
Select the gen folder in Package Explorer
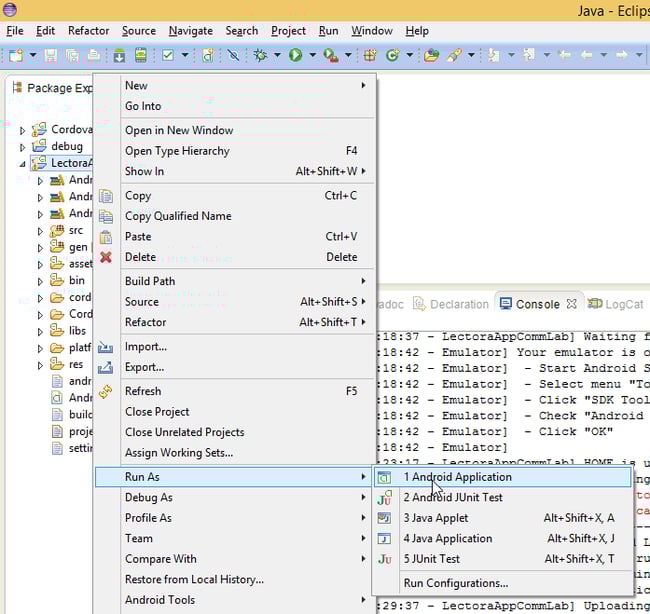(x=69, y=247)
